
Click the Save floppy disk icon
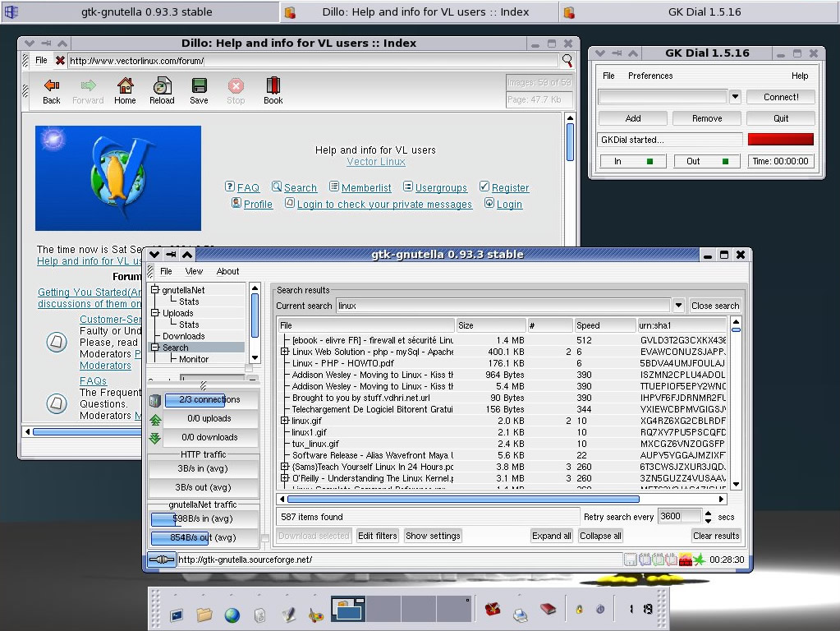pyautogui.click(x=199, y=90)
